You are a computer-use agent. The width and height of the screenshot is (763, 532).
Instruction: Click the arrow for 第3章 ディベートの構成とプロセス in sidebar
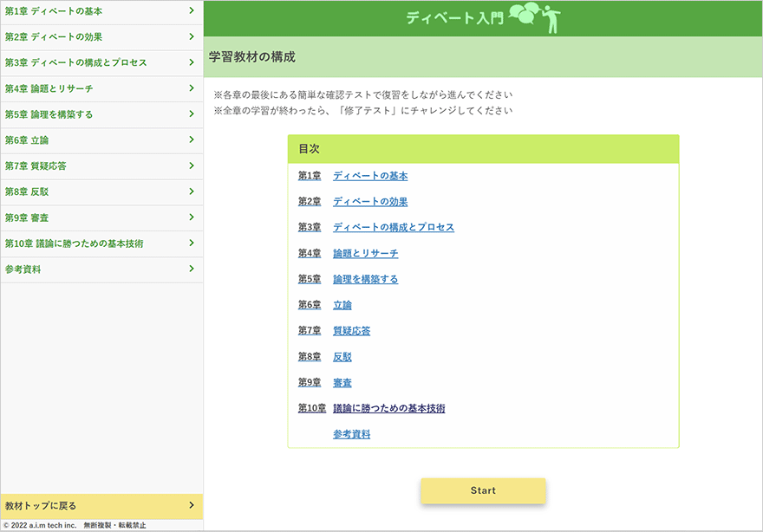pos(192,62)
